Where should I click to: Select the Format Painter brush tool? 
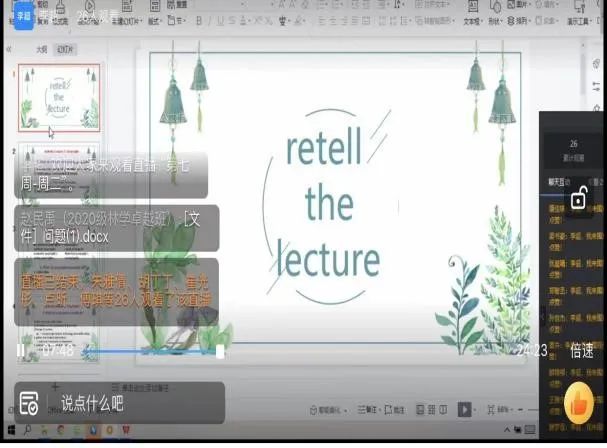pyautogui.click(x=60, y=13)
